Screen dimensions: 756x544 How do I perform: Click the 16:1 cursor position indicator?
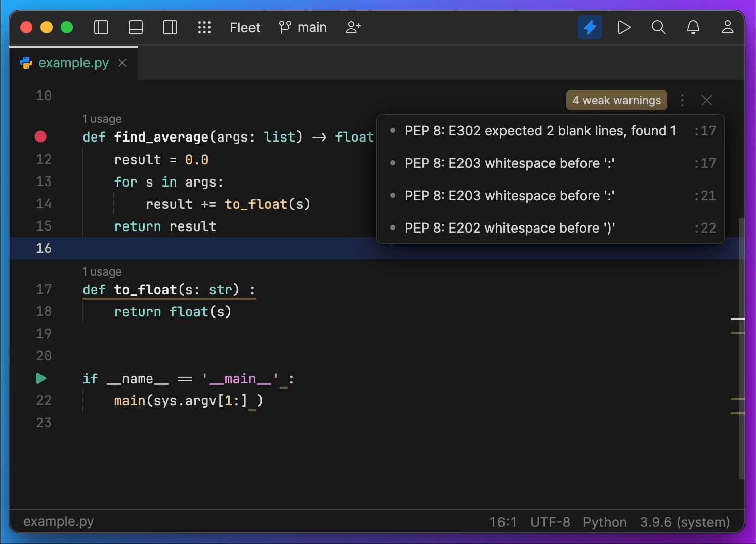coord(503,522)
